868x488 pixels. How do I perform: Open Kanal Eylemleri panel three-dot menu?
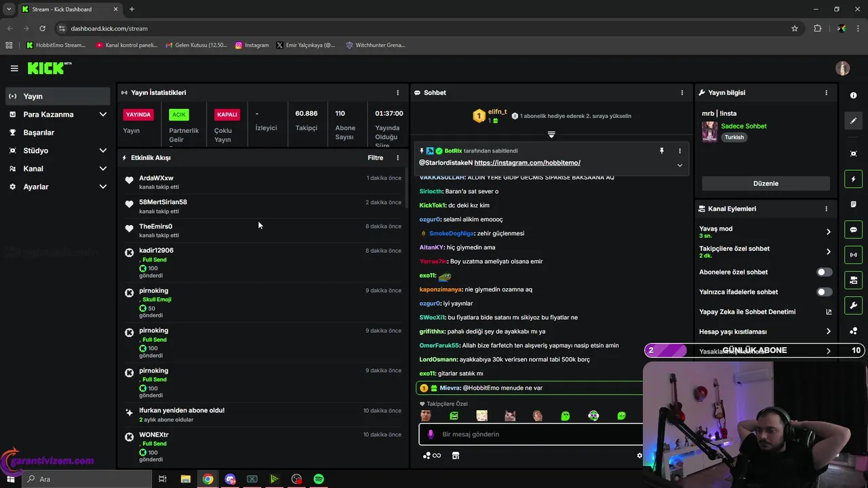tap(826, 209)
